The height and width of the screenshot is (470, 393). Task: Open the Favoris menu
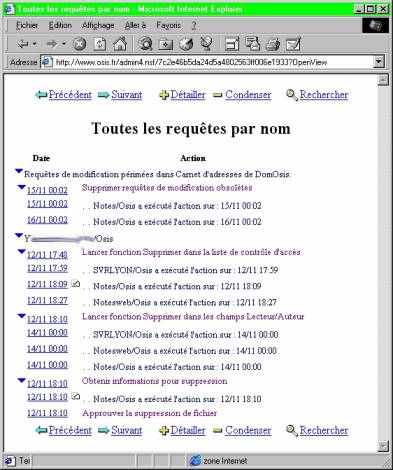click(x=169, y=25)
